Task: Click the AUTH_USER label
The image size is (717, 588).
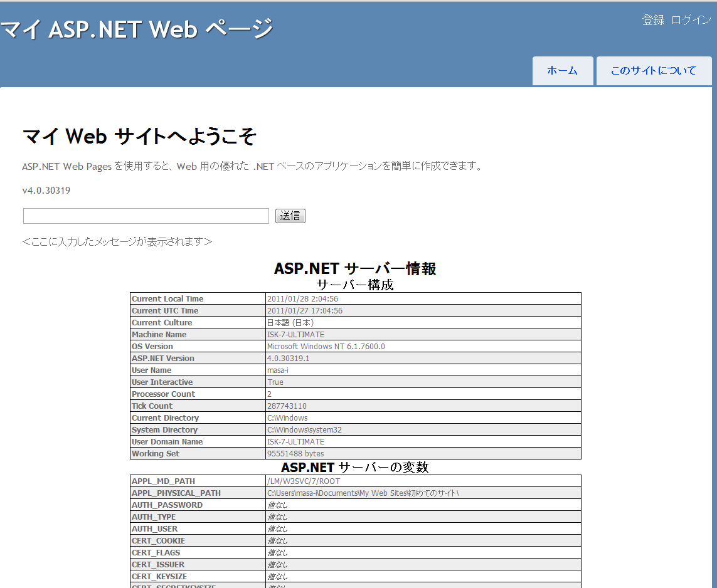Action: [154, 528]
